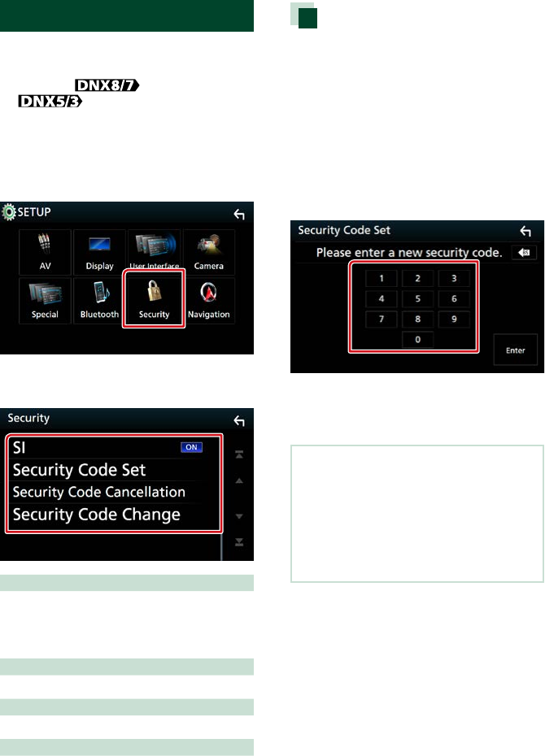This screenshot has width=545, height=756.
Task: Open the Bluetooth setup icon
Action: 99,301
